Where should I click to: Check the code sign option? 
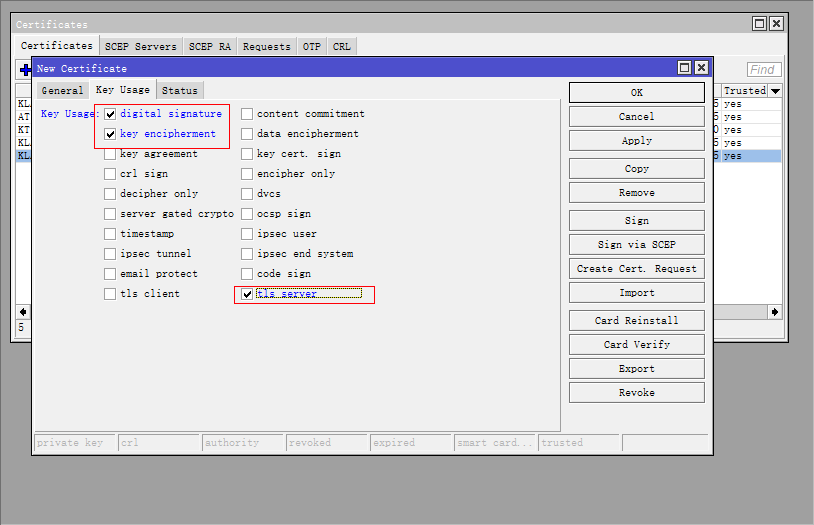pyautogui.click(x=247, y=274)
